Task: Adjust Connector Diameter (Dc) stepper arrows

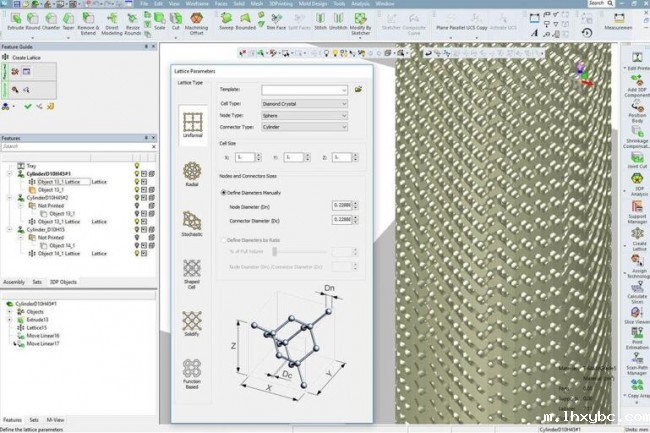Action: click(x=355, y=220)
